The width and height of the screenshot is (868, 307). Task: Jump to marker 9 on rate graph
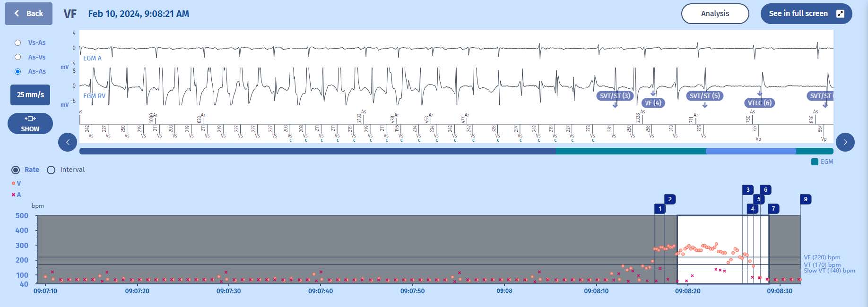click(806, 199)
